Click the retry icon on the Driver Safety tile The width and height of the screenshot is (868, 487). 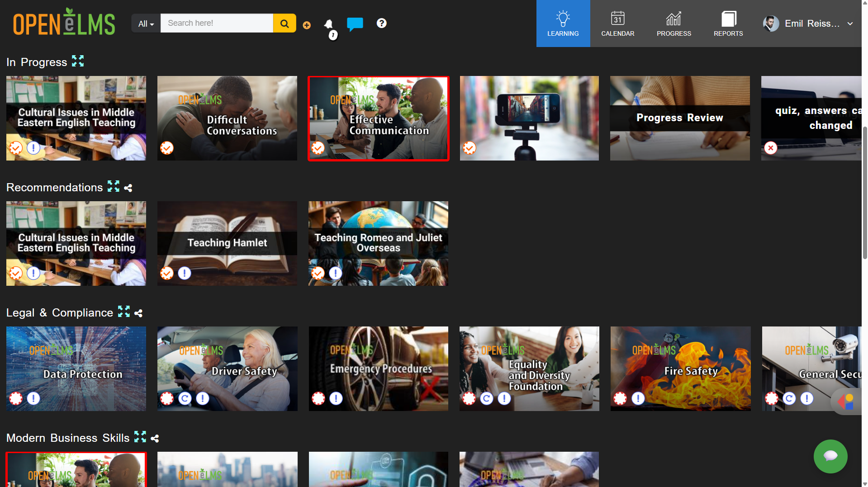point(185,398)
